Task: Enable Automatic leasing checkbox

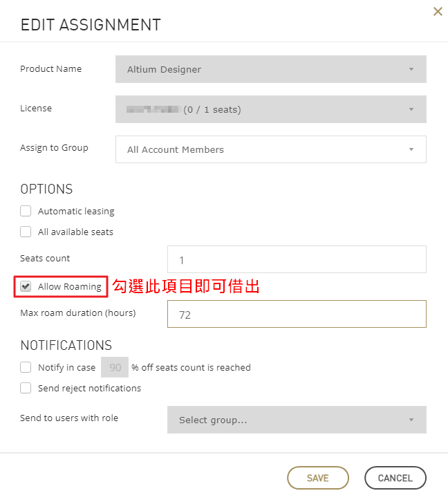Action: point(26,212)
